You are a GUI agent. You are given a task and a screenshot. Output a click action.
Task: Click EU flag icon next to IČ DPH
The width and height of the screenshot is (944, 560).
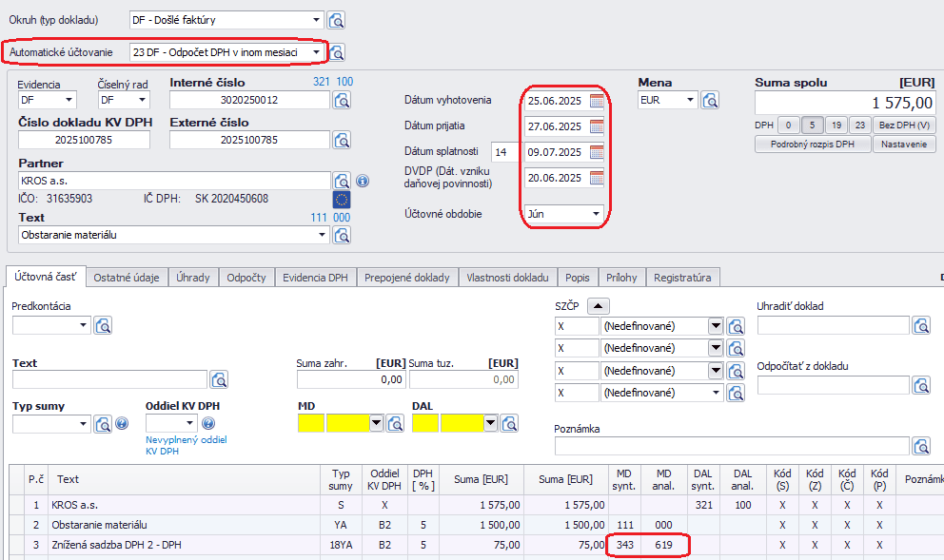coord(342,199)
